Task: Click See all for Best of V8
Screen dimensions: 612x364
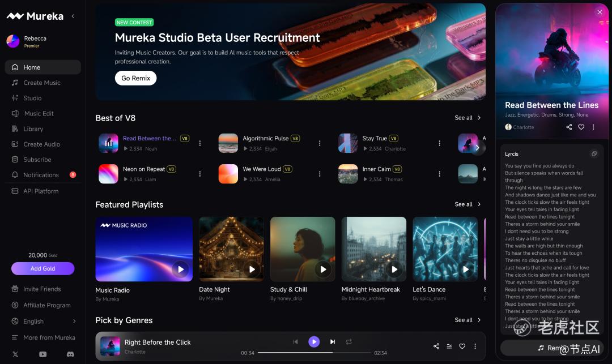Action: click(x=467, y=118)
